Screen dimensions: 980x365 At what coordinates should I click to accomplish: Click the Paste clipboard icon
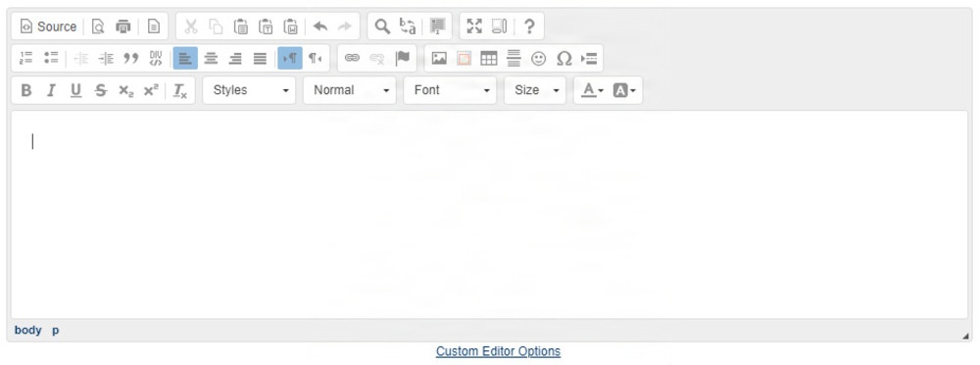click(241, 26)
